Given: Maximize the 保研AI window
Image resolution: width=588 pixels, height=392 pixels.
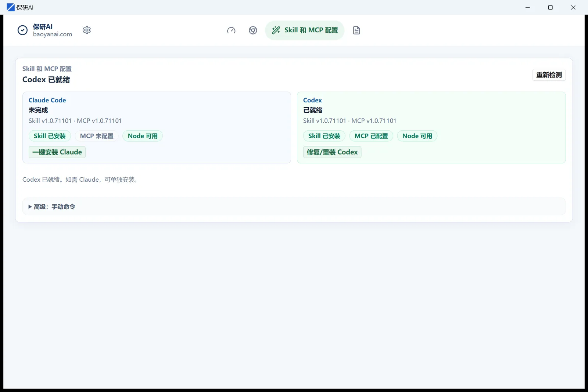Looking at the screenshot, I should pyautogui.click(x=551, y=7).
